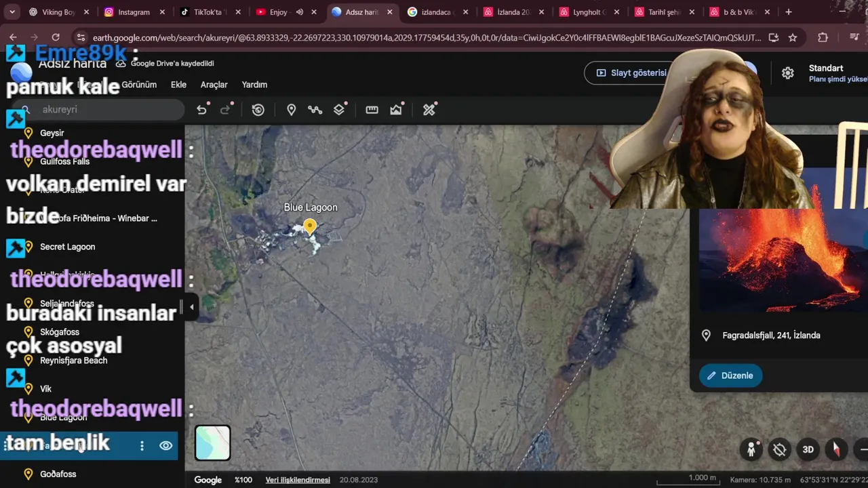The width and height of the screenshot is (868, 488).
Task: Click the imagery date 20.08.2023
Action: tap(359, 480)
